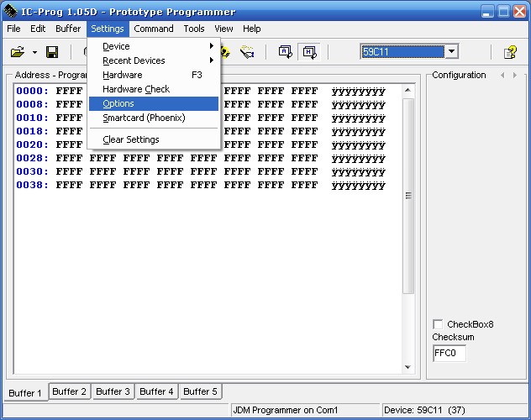Click address 0000: row label
This screenshot has width=531, height=420.
click(x=32, y=91)
